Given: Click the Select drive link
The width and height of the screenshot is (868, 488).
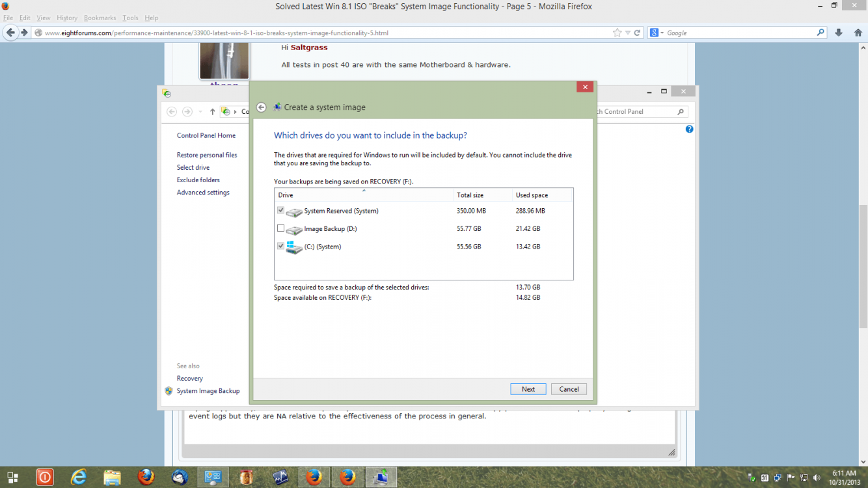Looking at the screenshot, I should [x=193, y=167].
